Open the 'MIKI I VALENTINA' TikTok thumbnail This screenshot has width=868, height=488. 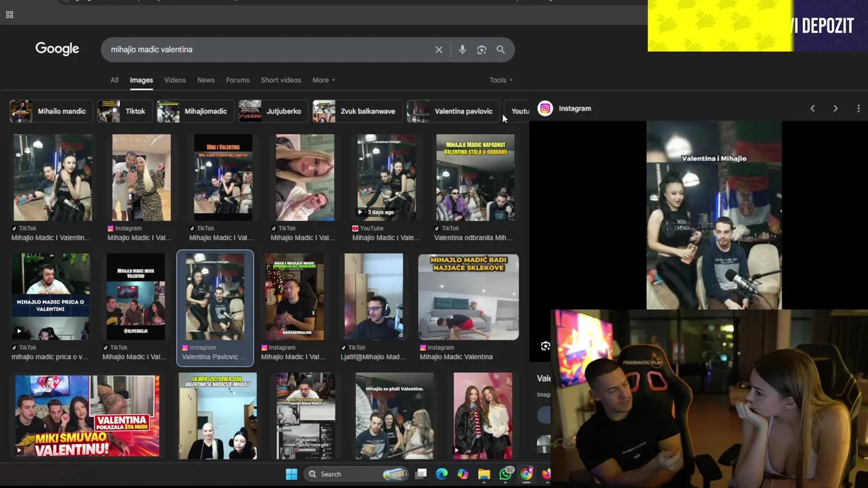click(x=223, y=178)
